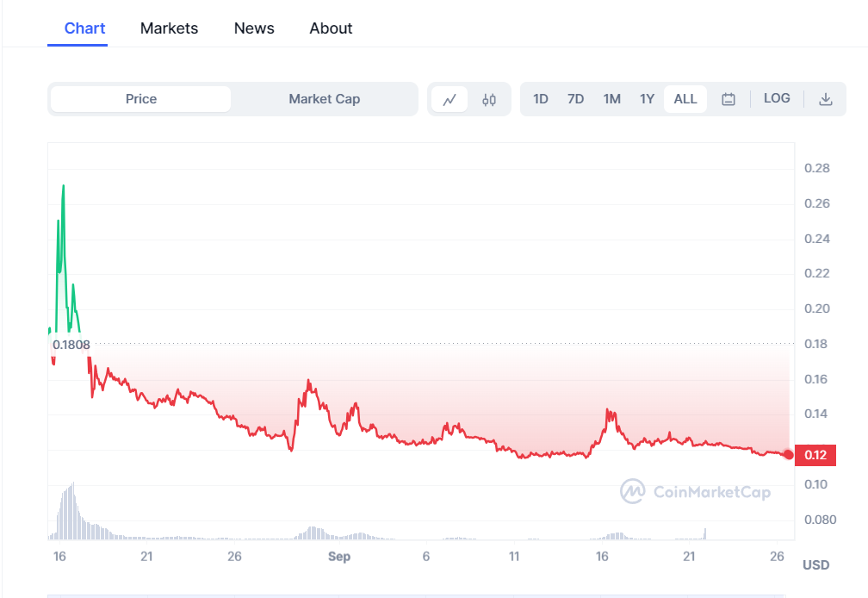Set time range to 1M
Screen dimensions: 868x598
point(611,99)
